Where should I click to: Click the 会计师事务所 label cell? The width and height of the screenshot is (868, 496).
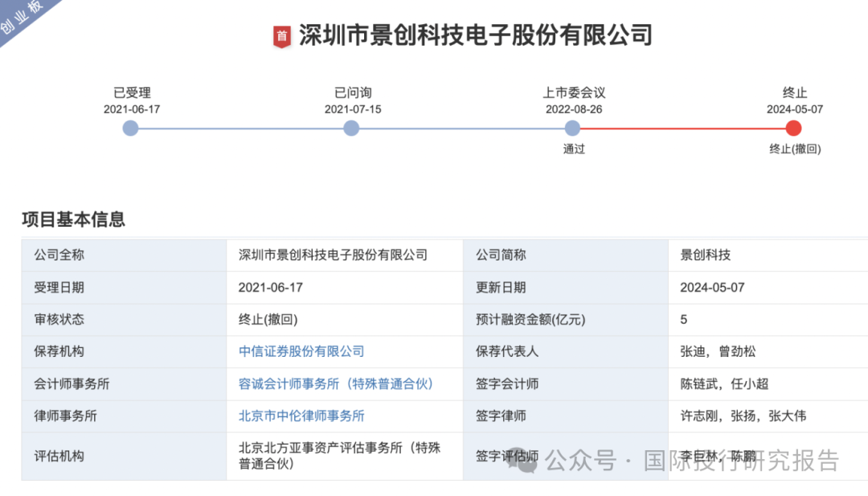[124, 383]
